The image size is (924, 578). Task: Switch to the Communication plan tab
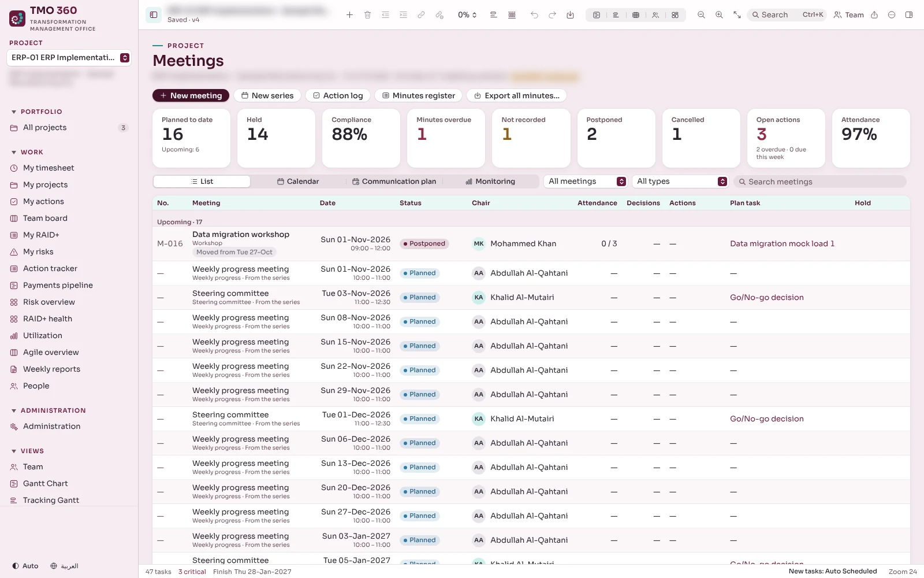point(394,181)
